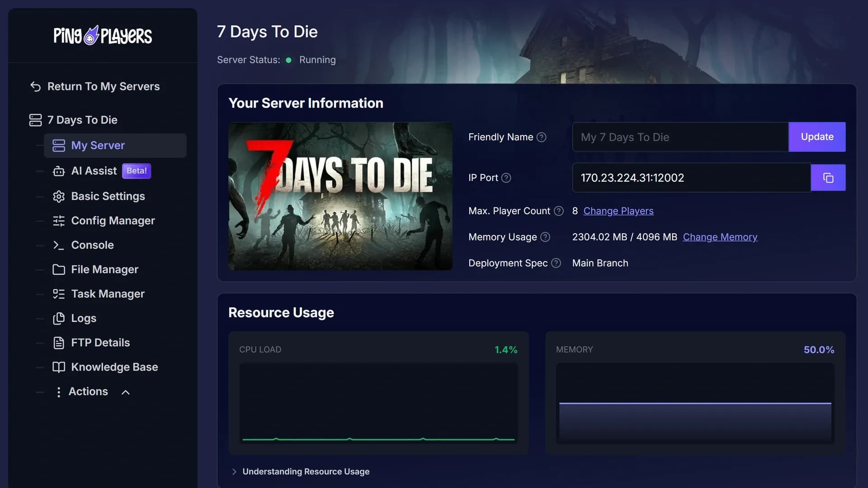This screenshot has width=868, height=488.
Task: Click the My Server icon in sidebar
Action: coord(59,145)
